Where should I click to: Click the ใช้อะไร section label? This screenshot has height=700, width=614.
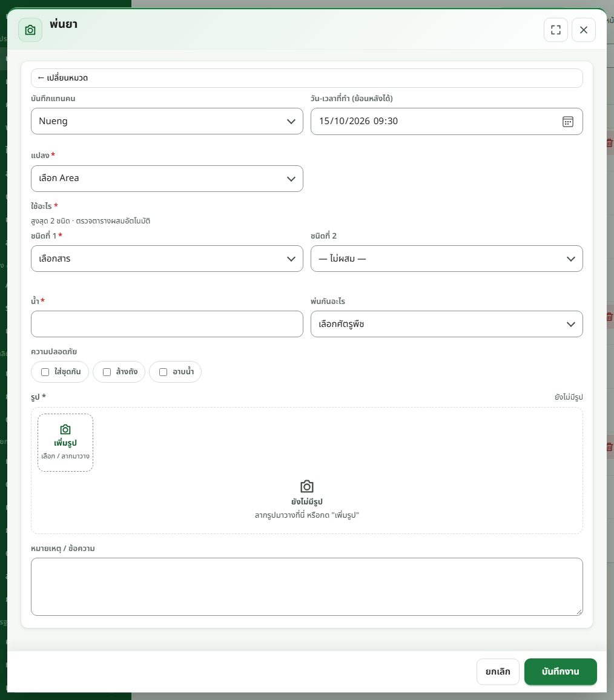pos(42,206)
